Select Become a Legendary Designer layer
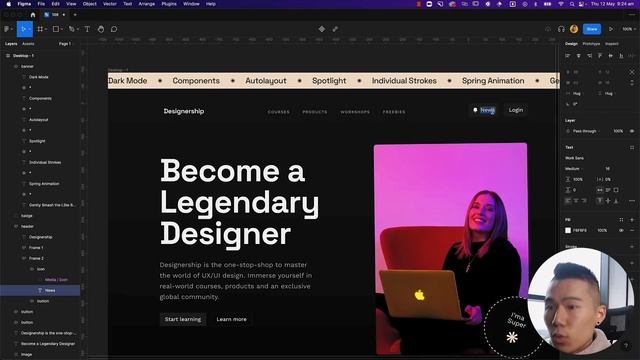The height and width of the screenshot is (360, 640). (48, 344)
